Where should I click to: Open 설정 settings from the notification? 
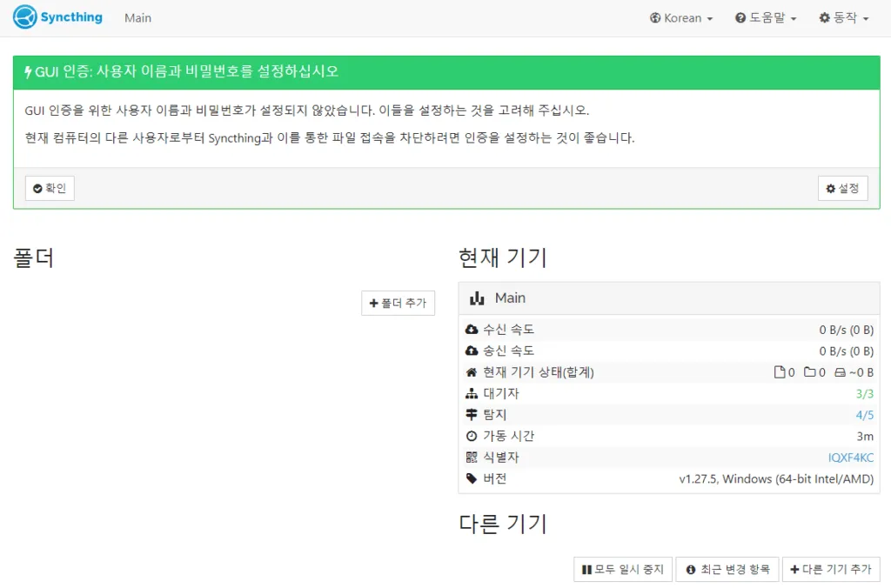842,188
